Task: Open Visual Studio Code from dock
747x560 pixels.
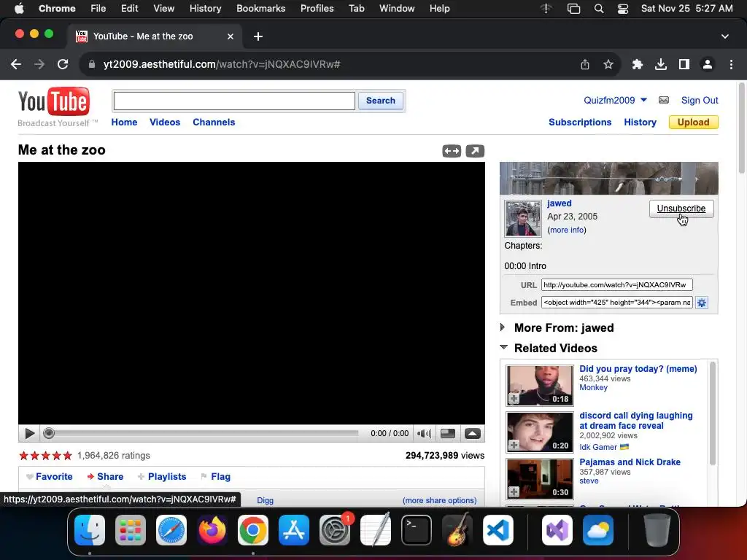Action: 498,530
